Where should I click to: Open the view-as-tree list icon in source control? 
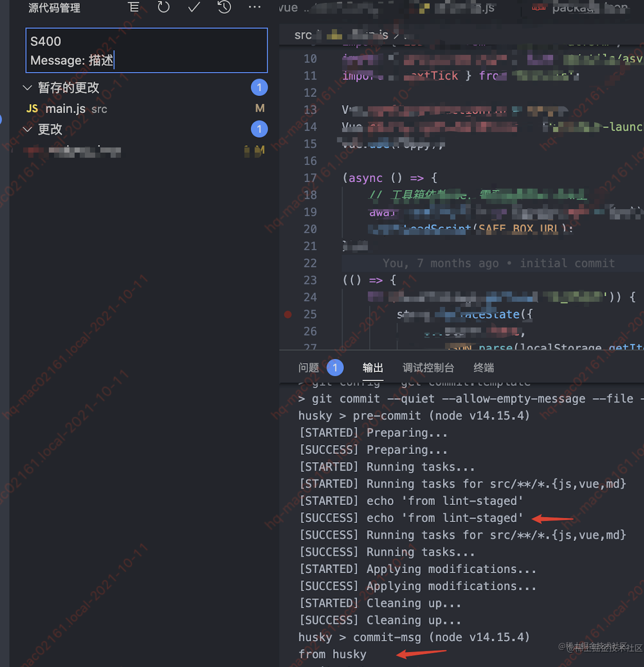[x=133, y=7]
